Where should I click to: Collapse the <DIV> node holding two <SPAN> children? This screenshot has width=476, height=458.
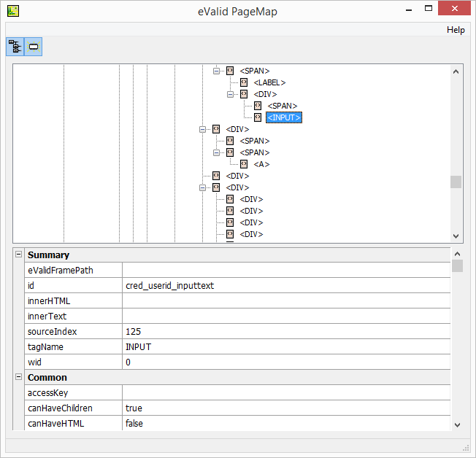coord(202,130)
